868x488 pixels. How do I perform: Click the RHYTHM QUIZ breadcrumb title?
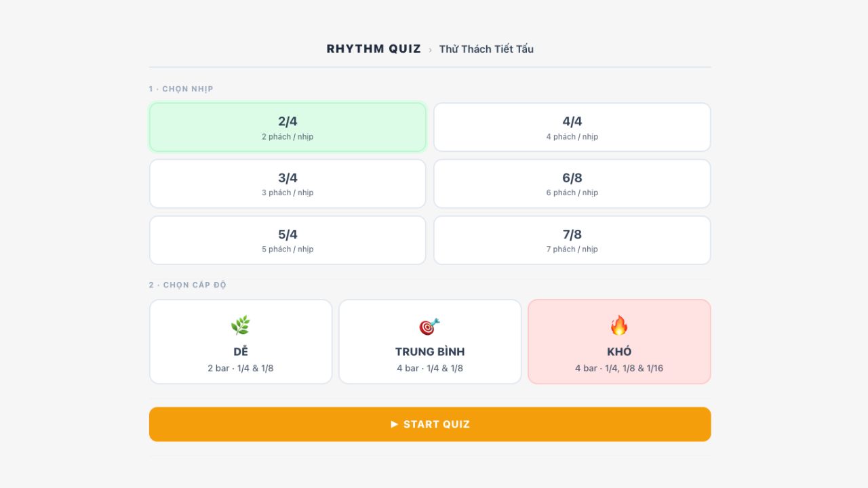click(x=374, y=49)
